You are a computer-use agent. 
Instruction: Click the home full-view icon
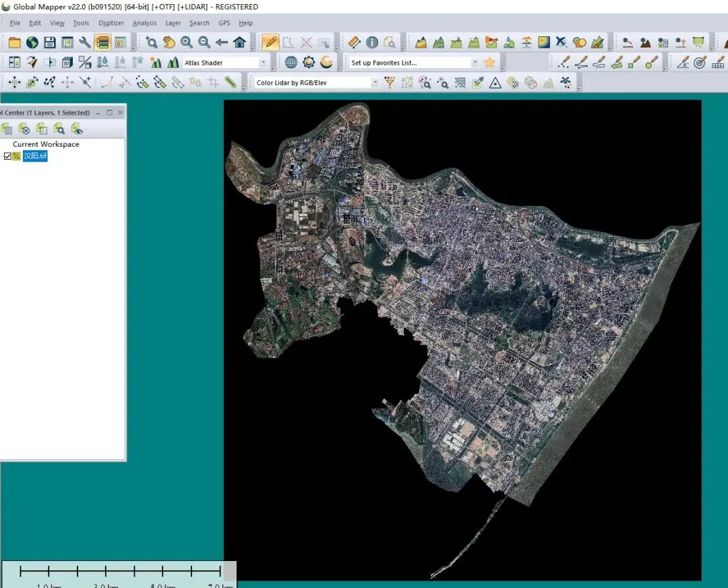239,42
